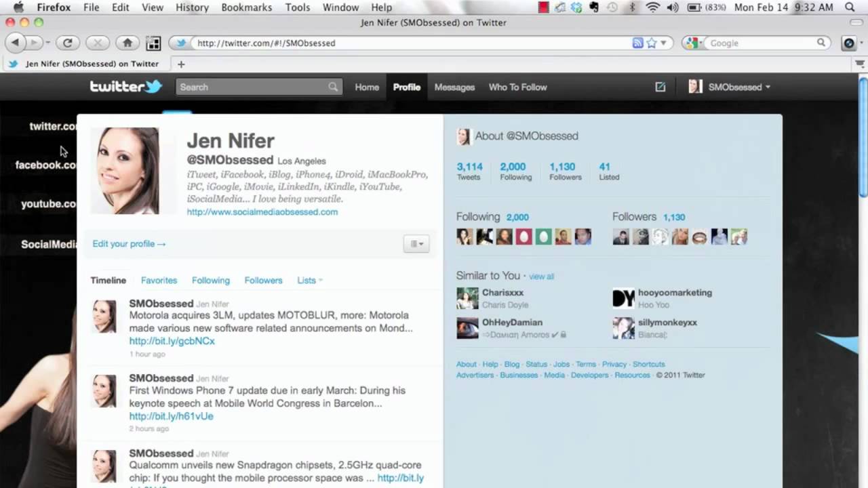Click the battery status icon
This screenshot has width=868, height=488.
click(x=694, y=7)
